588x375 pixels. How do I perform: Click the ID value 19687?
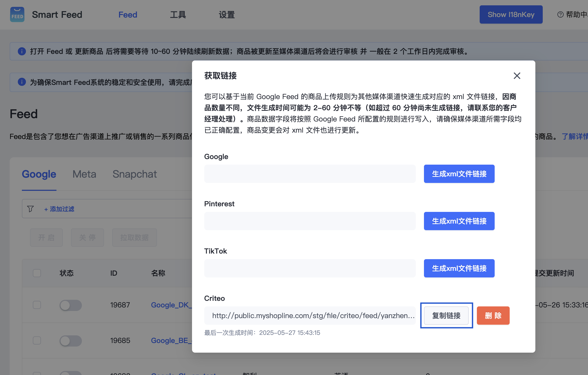pos(120,305)
